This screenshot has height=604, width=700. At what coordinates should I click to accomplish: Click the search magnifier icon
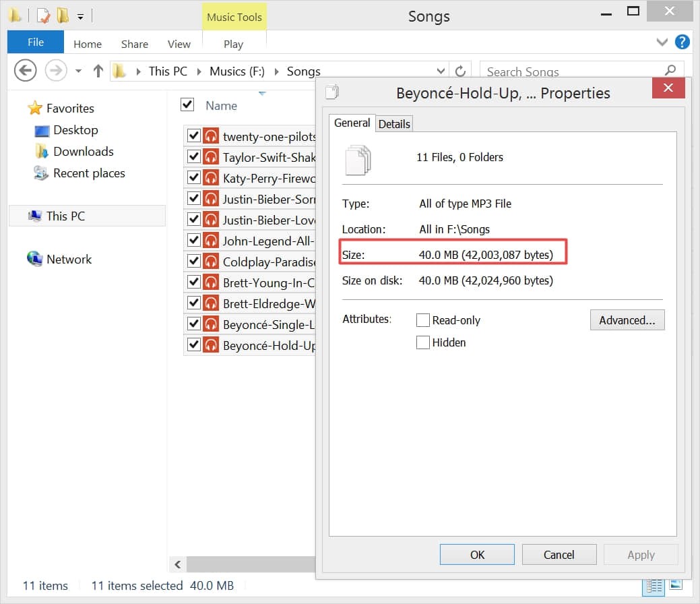click(670, 71)
